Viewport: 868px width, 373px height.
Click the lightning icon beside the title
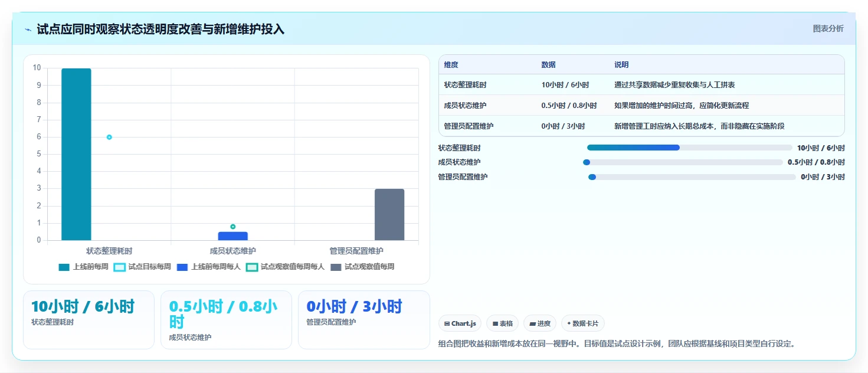[28, 30]
